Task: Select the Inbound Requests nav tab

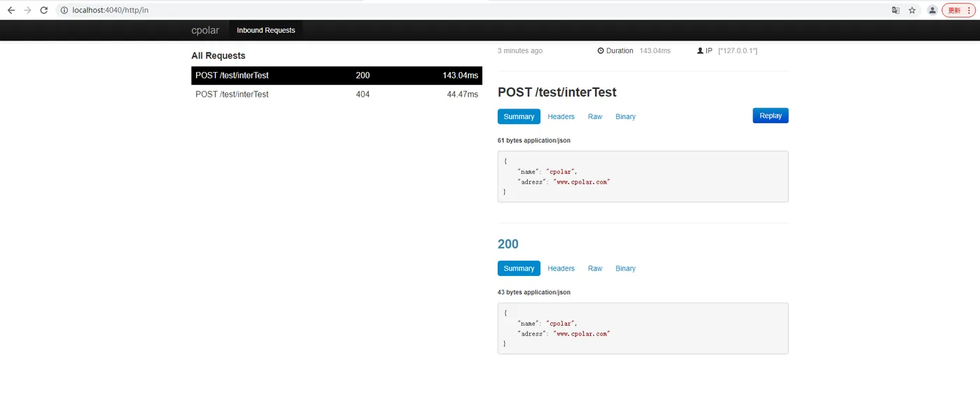Action: (266, 30)
